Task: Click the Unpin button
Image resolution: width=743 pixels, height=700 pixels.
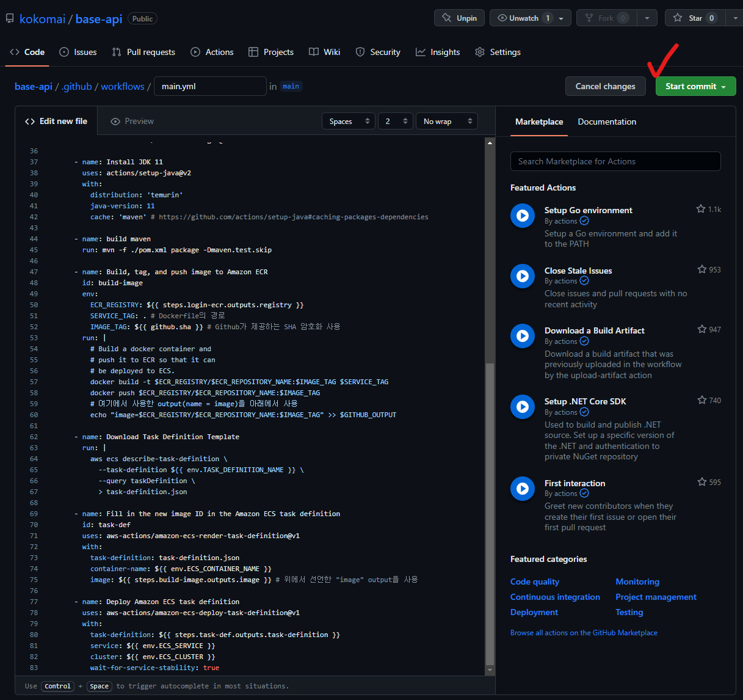Action: pyautogui.click(x=459, y=18)
